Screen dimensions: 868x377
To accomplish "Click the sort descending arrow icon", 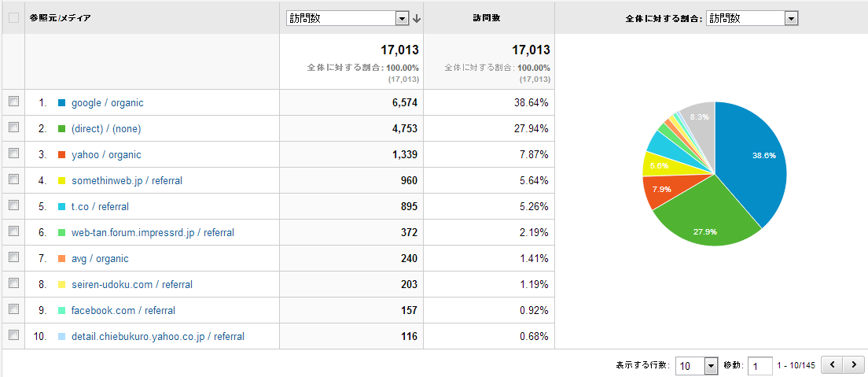I will coord(417,18).
